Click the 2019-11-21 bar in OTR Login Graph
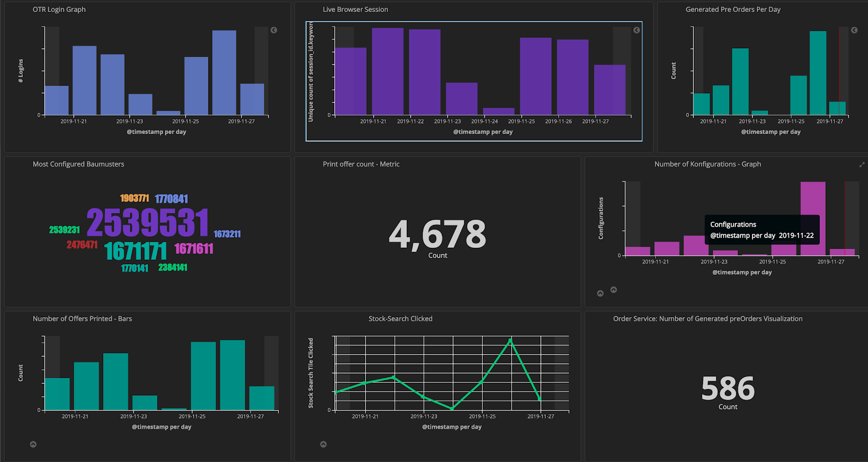Viewport: 868px width, 462px height. tap(85, 80)
